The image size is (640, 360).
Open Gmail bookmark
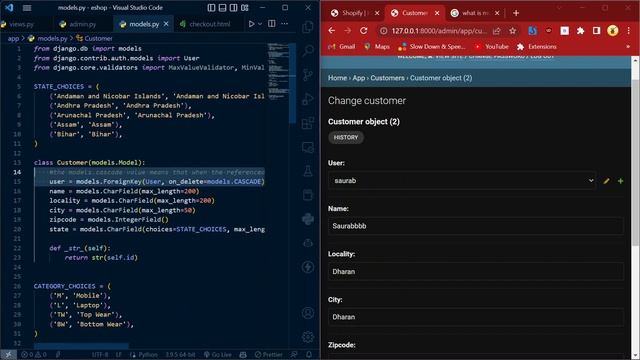click(342, 47)
